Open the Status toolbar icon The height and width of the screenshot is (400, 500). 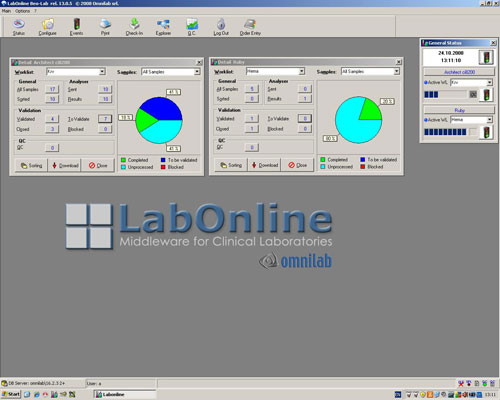coord(19,27)
